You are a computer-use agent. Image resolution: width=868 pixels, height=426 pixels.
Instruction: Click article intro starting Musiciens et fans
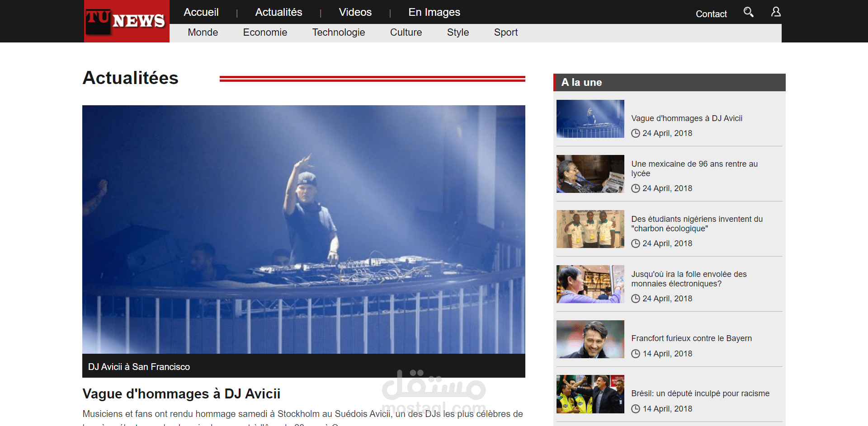[x=303, y=417]
